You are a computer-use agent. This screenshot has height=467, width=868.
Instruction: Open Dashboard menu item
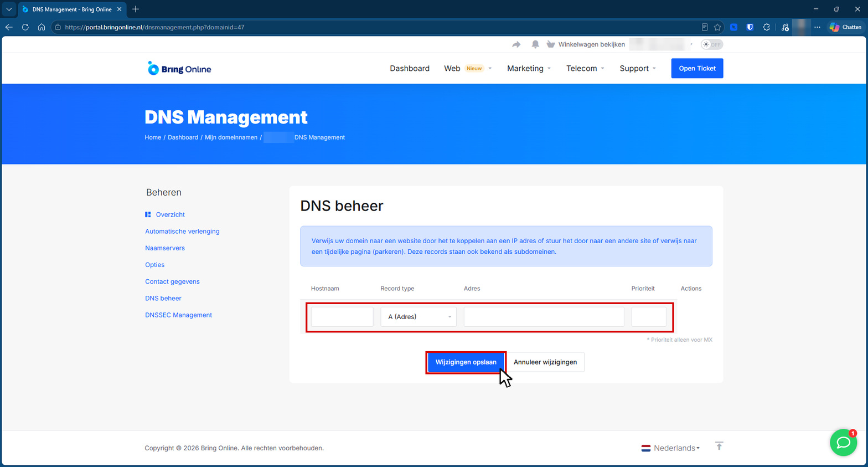click(410, 69)
